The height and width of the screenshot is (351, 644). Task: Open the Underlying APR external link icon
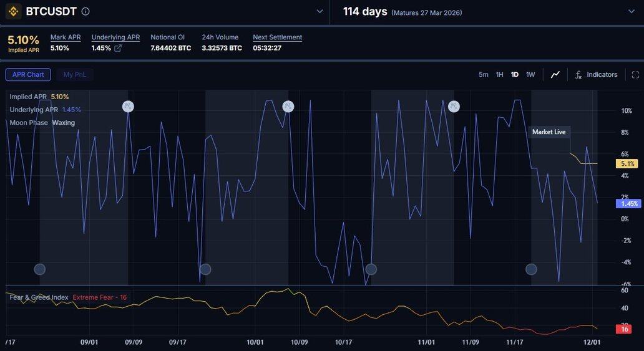pyautogui.click(x=118, y=48)
